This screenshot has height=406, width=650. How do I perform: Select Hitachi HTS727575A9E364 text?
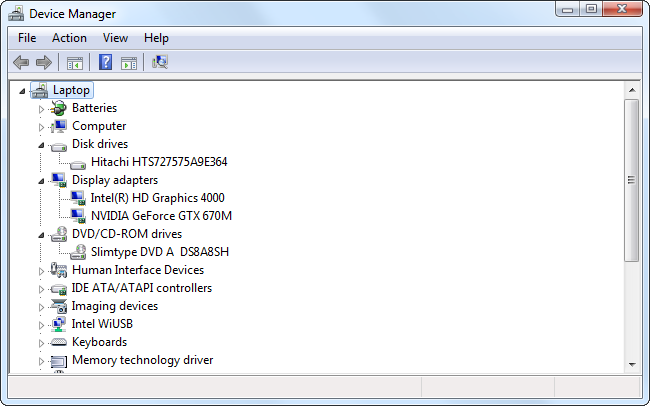coord(159,162)
